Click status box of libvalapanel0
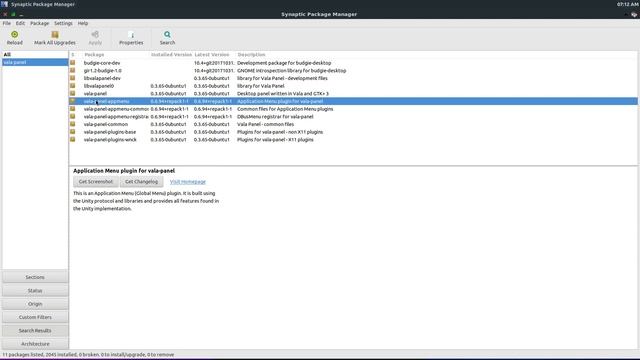 click(73, 86)
